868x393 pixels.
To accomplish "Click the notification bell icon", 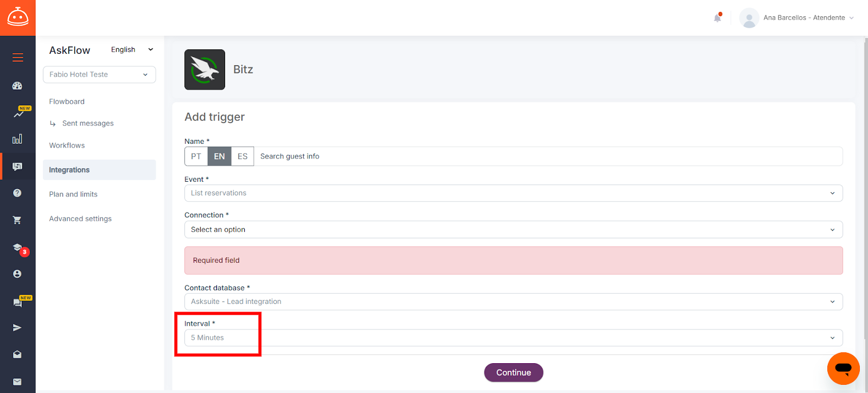I will (717, 18).
